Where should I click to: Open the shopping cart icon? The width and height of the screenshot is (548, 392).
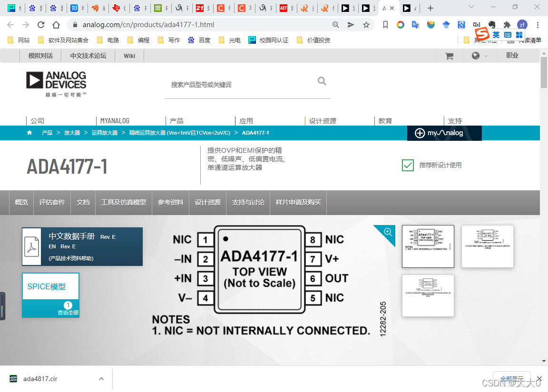coord(450,56)
